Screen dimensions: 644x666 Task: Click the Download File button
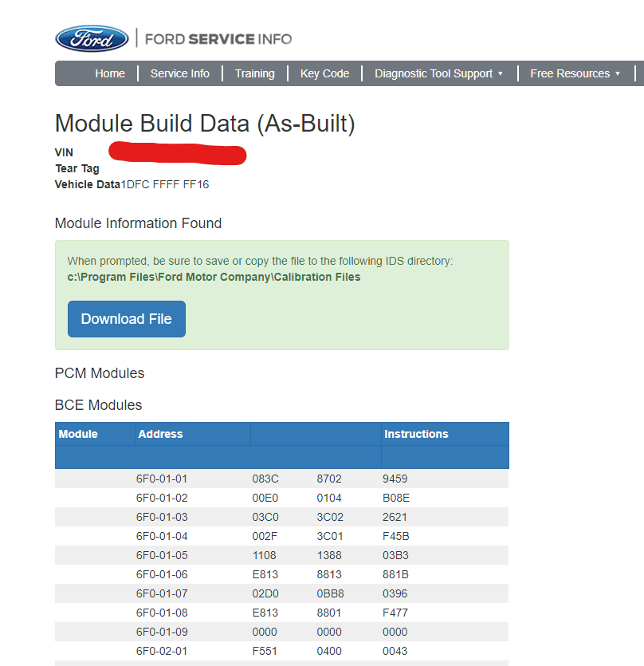(127, 319)
